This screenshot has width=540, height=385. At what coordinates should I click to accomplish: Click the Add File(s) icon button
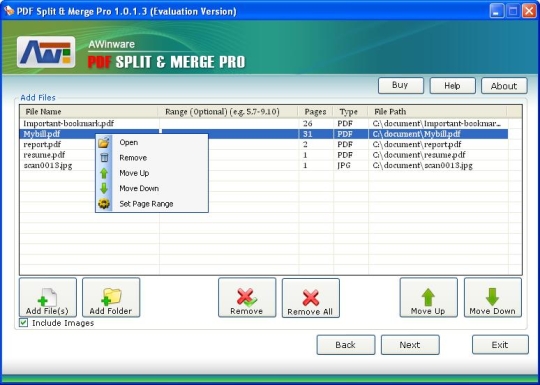click(48, 298)
